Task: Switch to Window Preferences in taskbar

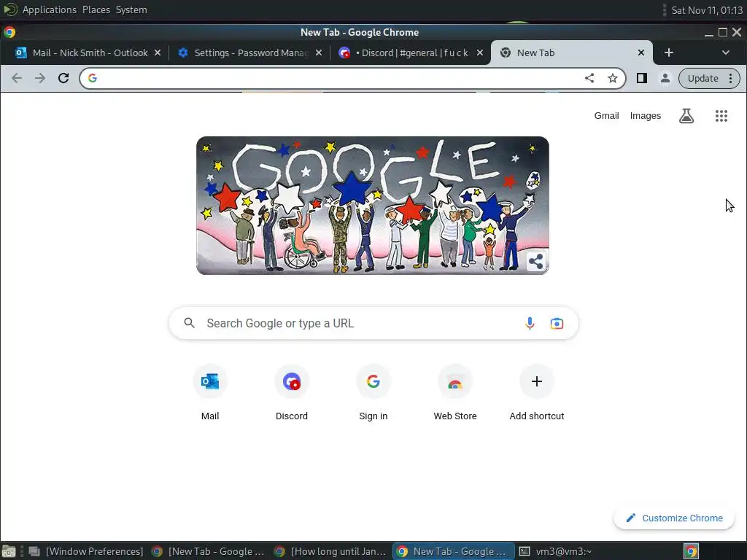Action: click(87, 551)
